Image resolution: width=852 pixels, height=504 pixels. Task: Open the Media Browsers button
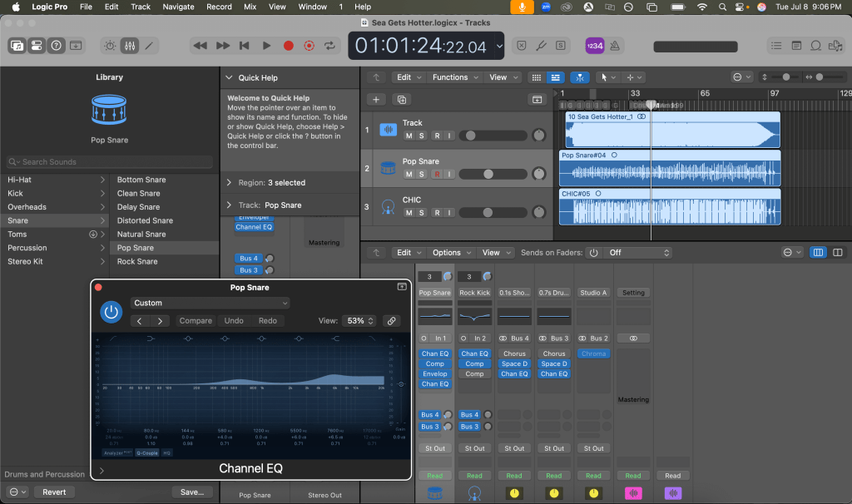pos(835,46)
